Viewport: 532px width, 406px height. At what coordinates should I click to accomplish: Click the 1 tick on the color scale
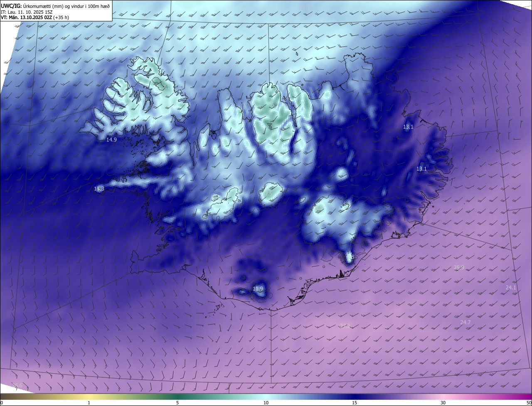coord(89,403)
